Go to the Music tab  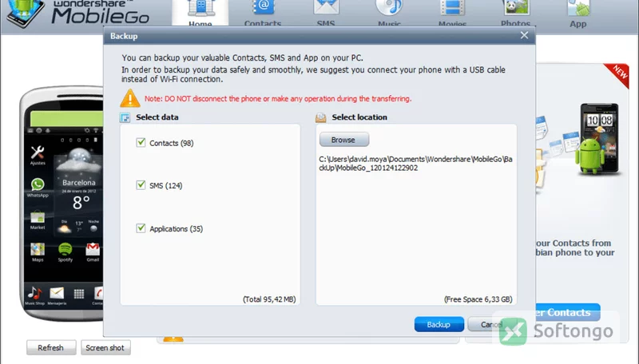click(389, 13)
